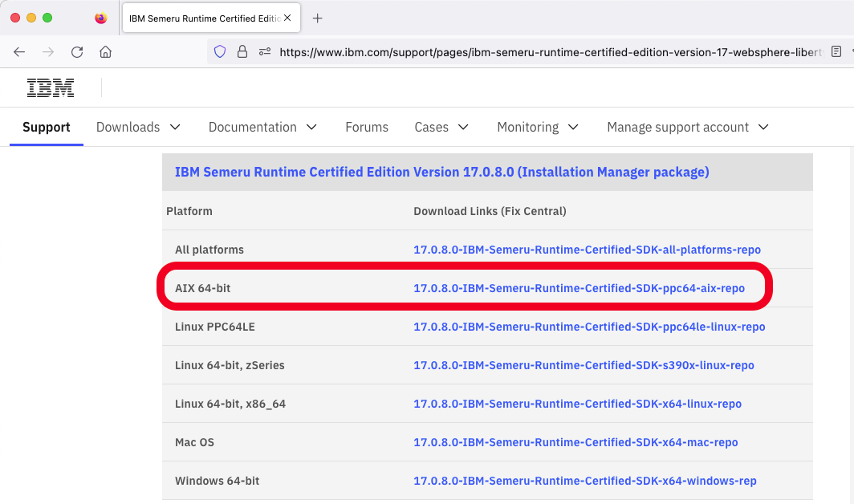Viewport: 854px width, 504px height.
Task: Click the site permissions icon in address bar
Action: (x=263, y=51)
